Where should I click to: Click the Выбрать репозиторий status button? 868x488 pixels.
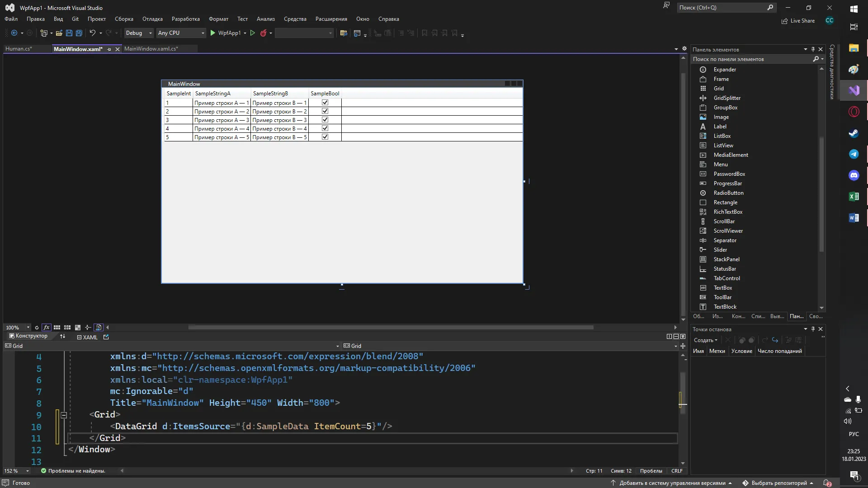click(x=778, y=483)
